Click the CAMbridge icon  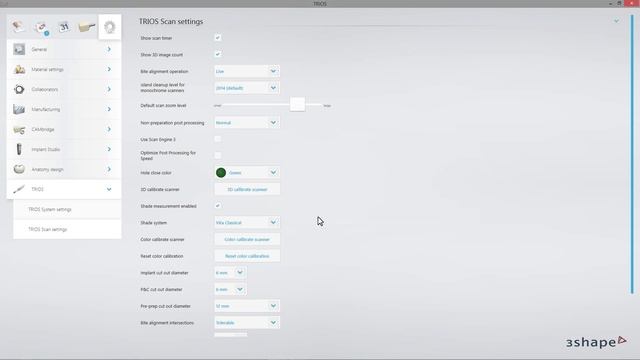pyautogui.click(x=19, y=129)
